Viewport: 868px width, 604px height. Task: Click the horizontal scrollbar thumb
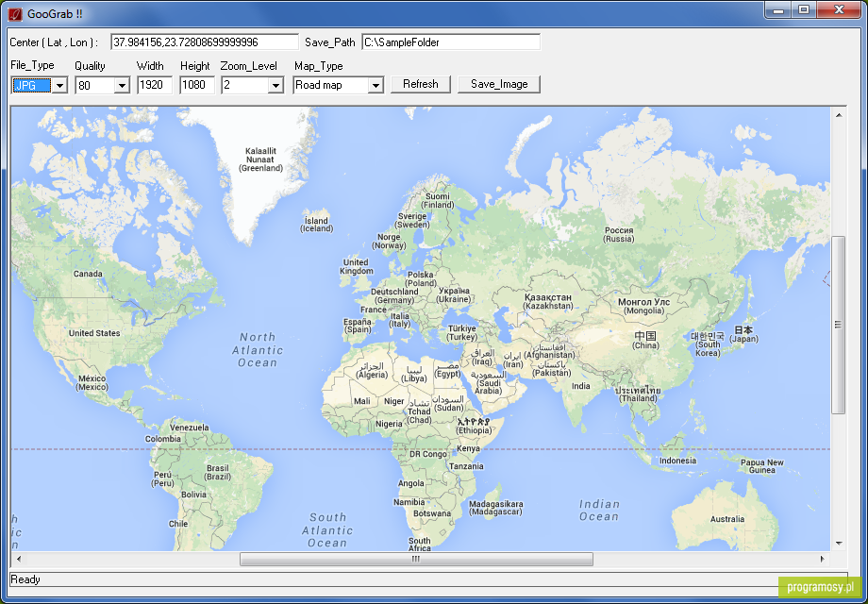416,559
